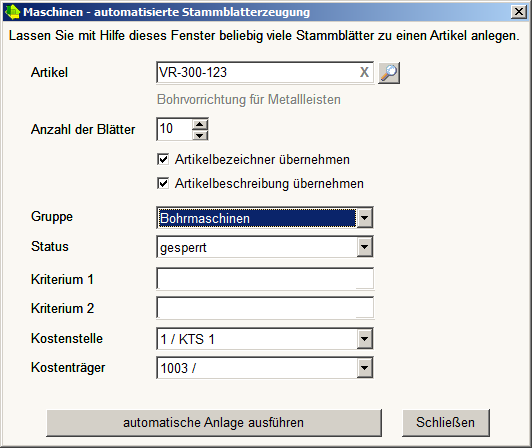The width and height of the screenshot is (532, 448).
Task: Increase Anzahl der Blätter with up arrow
Action: 200,124
